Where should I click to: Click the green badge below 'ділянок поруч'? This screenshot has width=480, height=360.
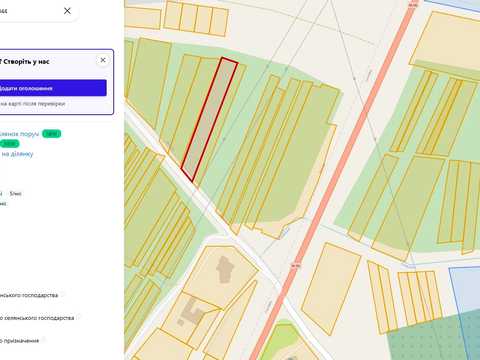coord(10,144)
